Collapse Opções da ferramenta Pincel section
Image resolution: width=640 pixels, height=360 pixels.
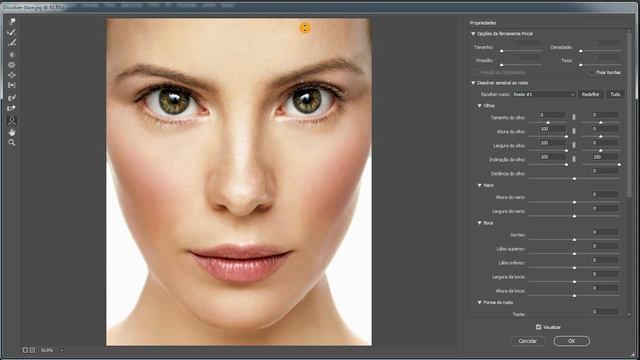[x=473, y=34]
